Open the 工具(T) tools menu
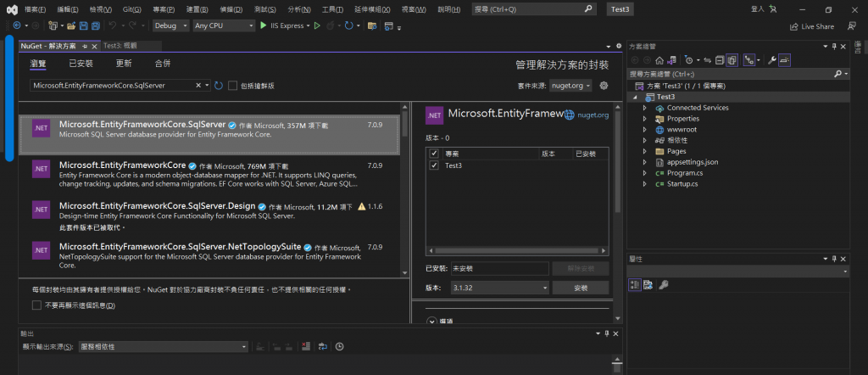Screen dimensions: 868x375 pyautogui.click(x=332, y=10)
